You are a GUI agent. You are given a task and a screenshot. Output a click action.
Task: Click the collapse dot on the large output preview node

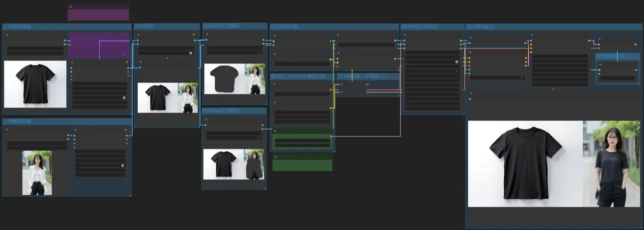(x=471, y=93)
